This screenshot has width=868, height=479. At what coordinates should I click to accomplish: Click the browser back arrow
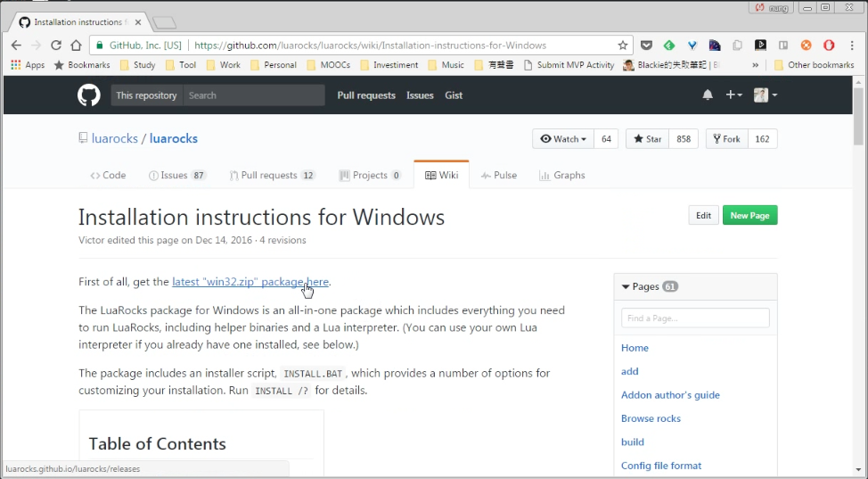click(x=16, y=45)
